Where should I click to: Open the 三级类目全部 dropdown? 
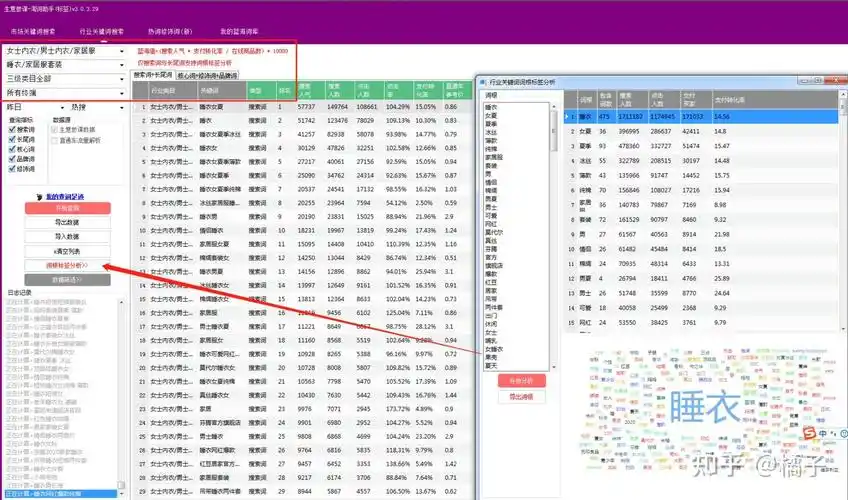64,79
